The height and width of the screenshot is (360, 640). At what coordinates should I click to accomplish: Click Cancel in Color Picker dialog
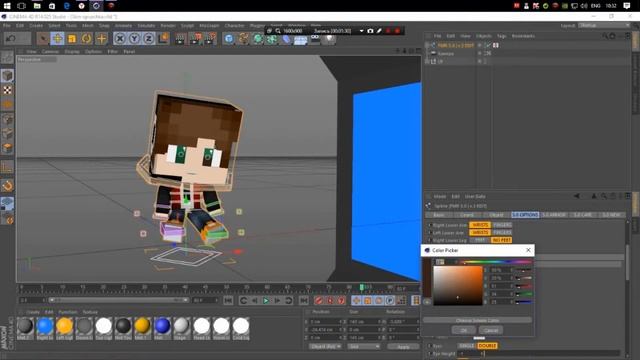pyautogui.click(x=491, y=330)
